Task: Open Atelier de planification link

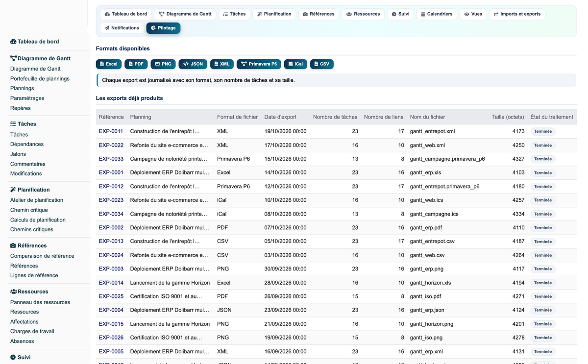Action: point(37,200)
